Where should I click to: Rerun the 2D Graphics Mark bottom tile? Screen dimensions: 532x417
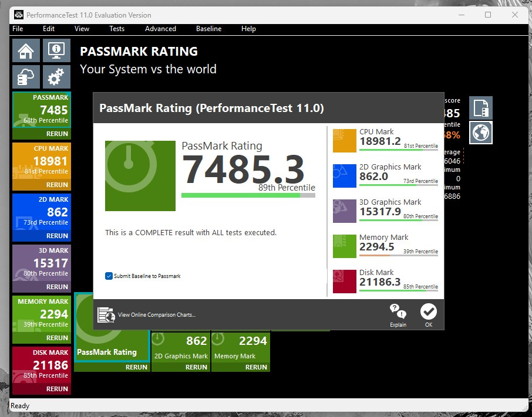pos(196,367)
